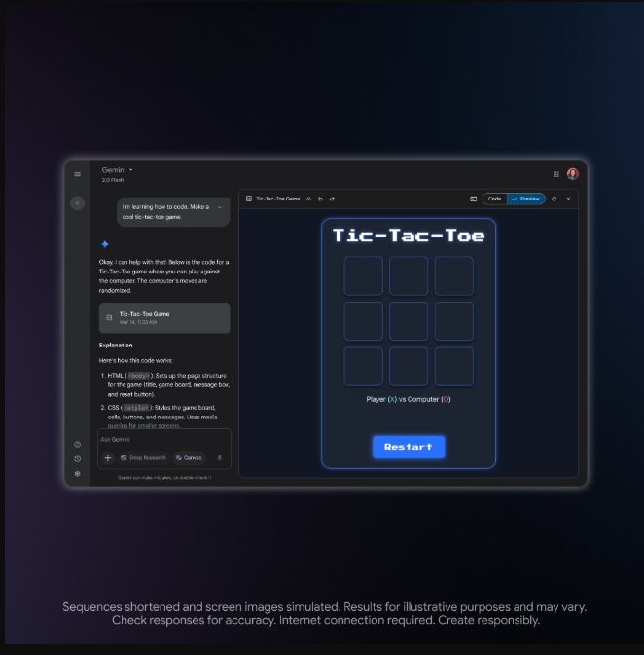
Task: Start a new chat with plus icon
Action: click(x=77, y=203)
